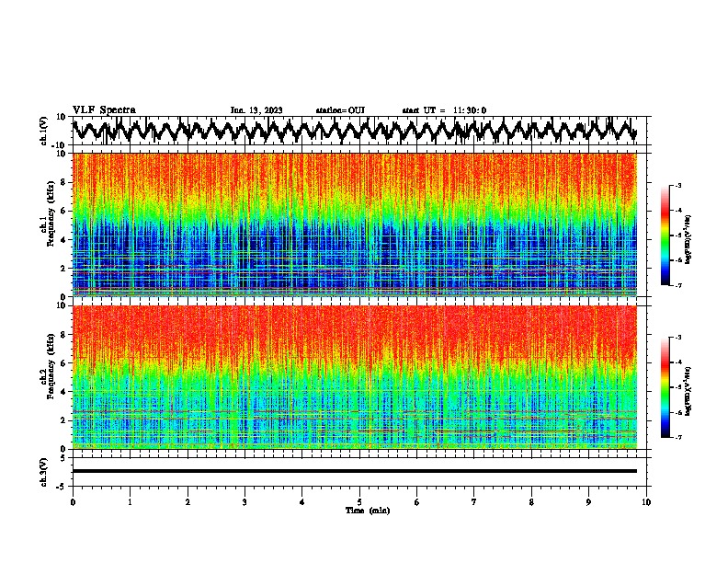728x563 pixels.
Task: Click the time axis tick label "5"
Action: click(x=359, y=502)
